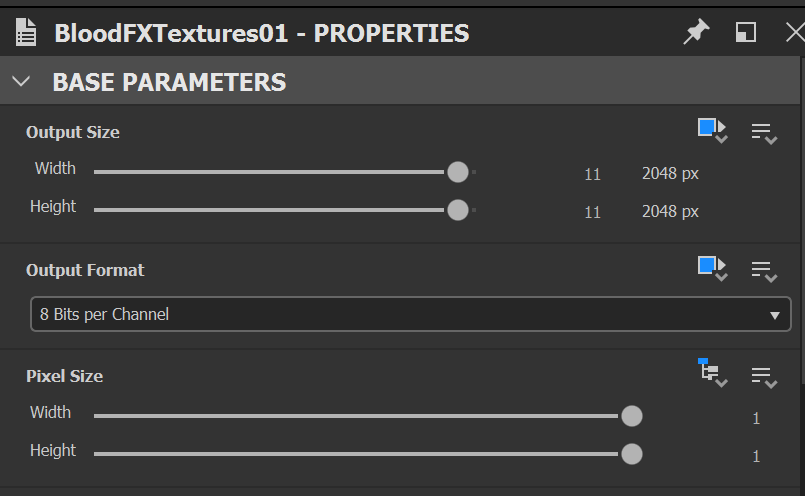Click the Output Size Width value 11
This screenshot has width=805, height=496.
click(592, 174)
